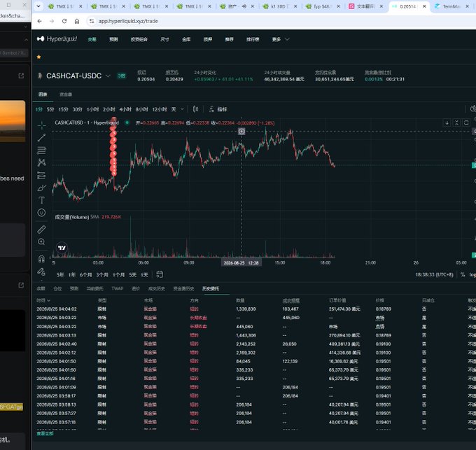Switch to the TWAP tab
Screen dimensions: 476x450
[x=118, y=288]
